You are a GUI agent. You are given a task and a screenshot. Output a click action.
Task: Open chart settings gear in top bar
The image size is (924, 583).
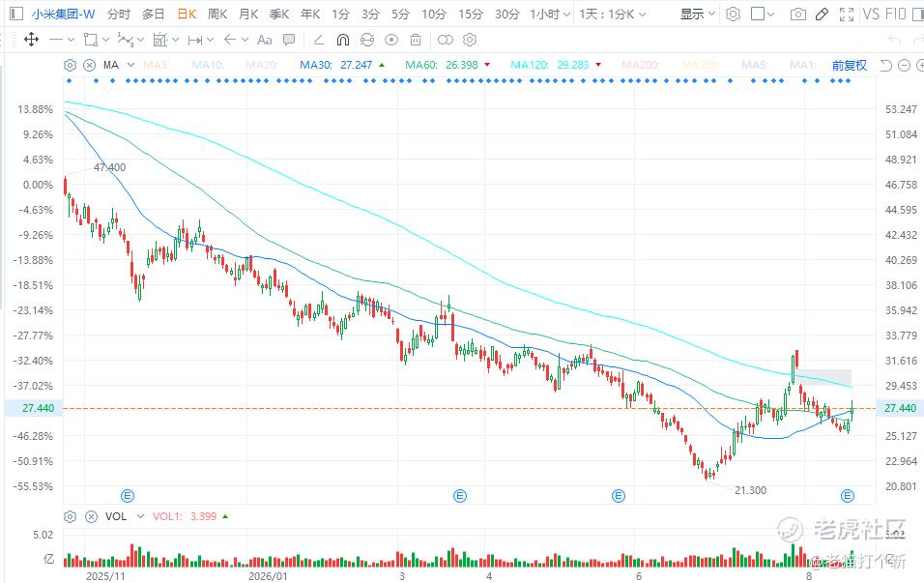point(733,15)
